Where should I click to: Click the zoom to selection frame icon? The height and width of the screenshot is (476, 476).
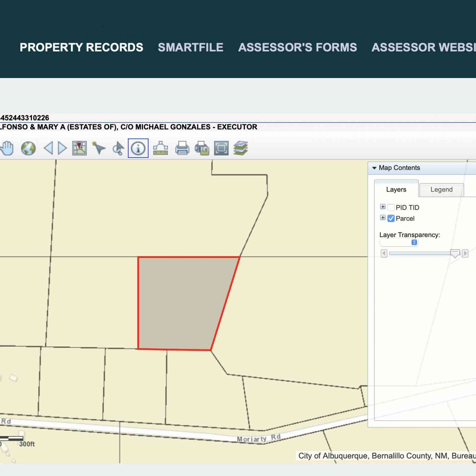221,148
